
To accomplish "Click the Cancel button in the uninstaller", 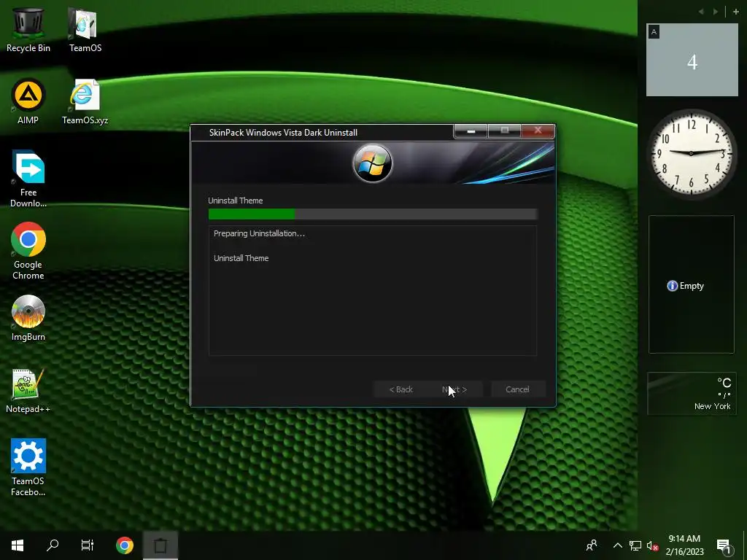I will click(517, 389).
